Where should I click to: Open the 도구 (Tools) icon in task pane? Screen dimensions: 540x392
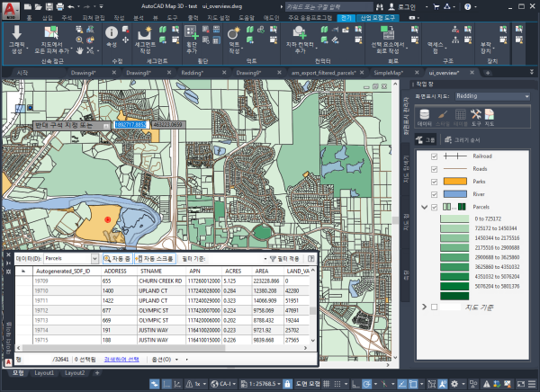coord(474,114)
